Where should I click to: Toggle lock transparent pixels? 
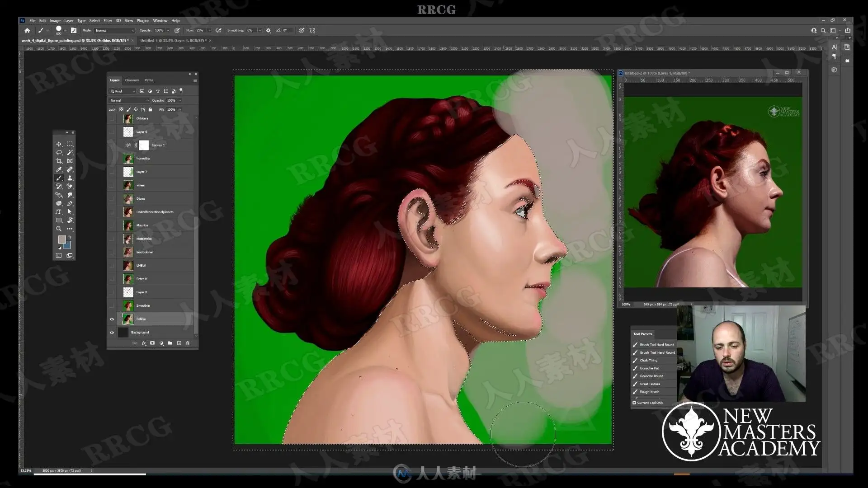121,109
